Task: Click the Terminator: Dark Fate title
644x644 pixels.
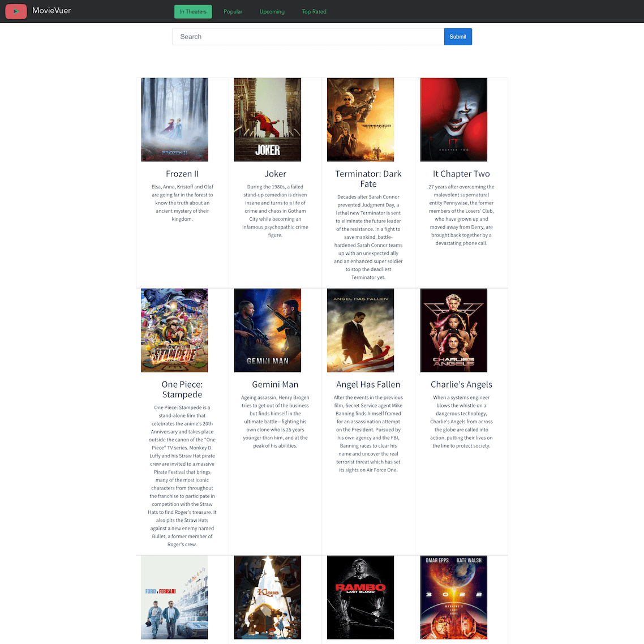Action: (368, 179)
